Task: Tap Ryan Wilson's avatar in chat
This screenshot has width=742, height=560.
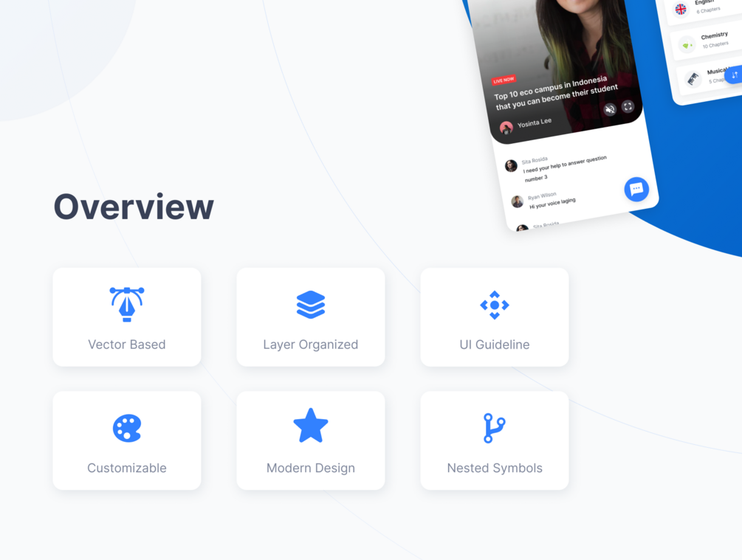Action: 518,201
